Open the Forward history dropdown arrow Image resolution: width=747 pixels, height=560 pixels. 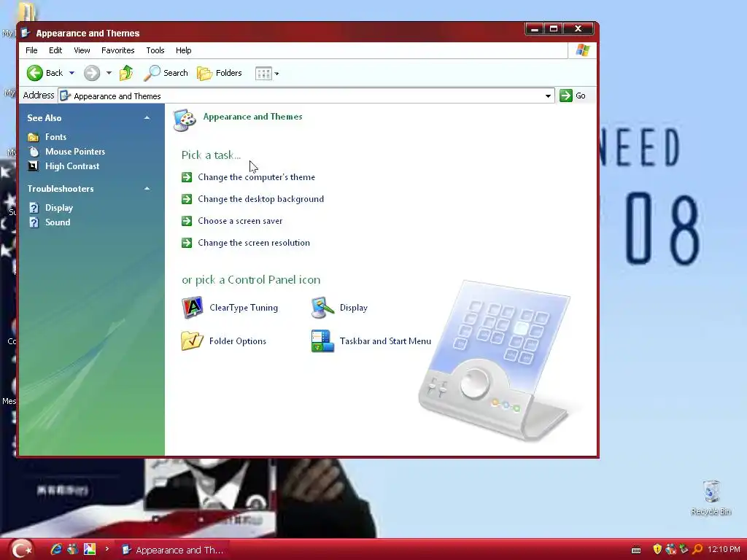[x=109, y=74]
